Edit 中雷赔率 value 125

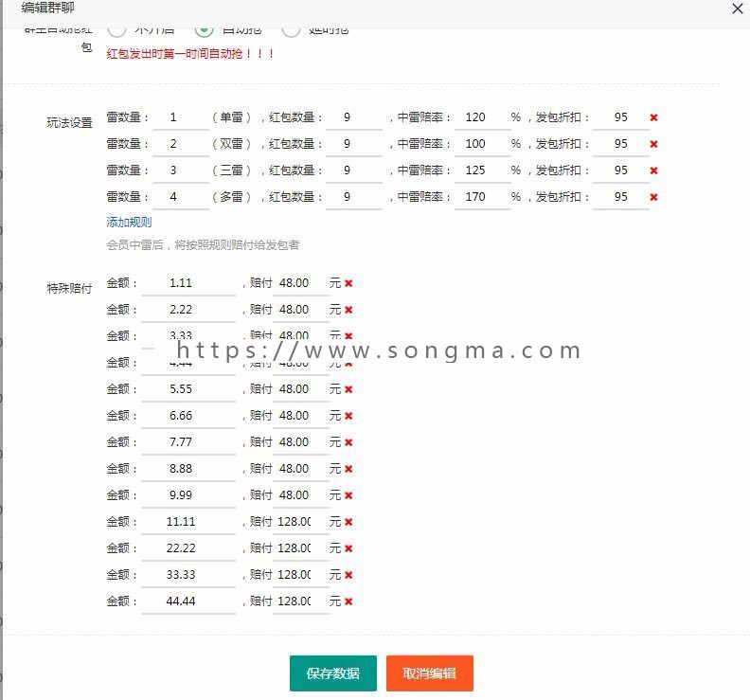coord(482,171)
